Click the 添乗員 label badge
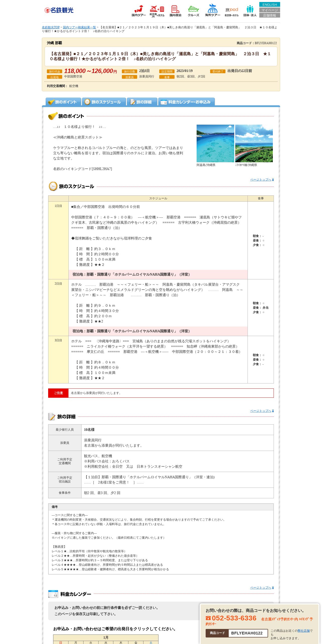This screenshot has height=644, width=322. 129,77
